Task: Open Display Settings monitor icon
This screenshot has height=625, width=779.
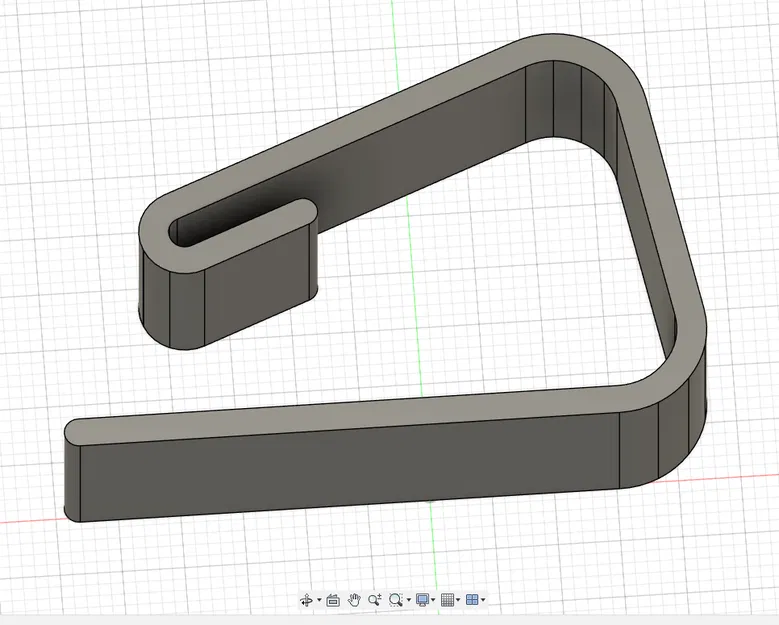Action: (x=422, y=600)
